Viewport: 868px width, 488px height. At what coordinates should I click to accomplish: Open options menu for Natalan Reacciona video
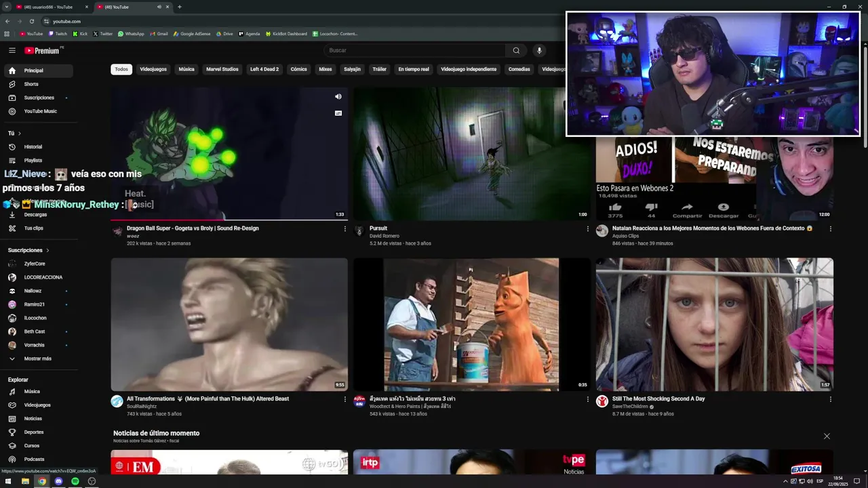[x=830, y=229]
